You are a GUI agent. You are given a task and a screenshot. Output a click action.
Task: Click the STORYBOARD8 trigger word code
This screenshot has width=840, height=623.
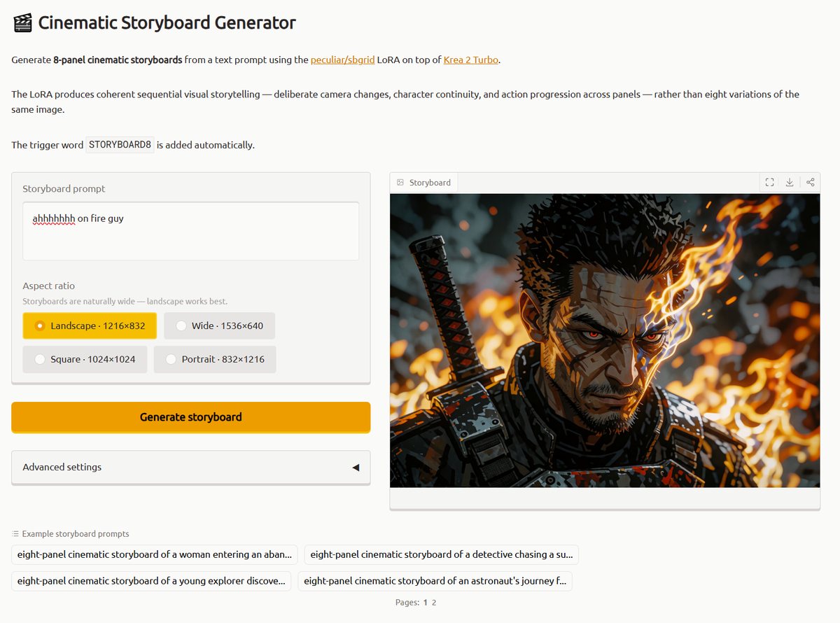pos(120,145)
